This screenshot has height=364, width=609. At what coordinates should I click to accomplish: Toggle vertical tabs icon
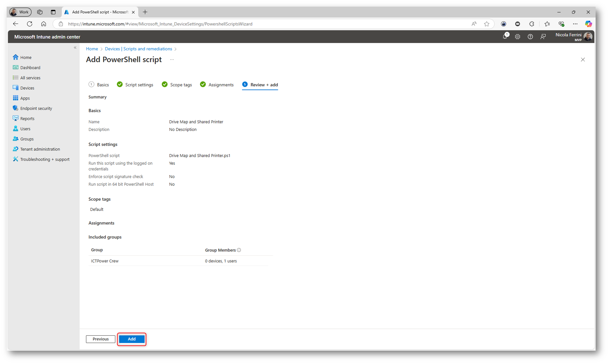tap(53, 12)
